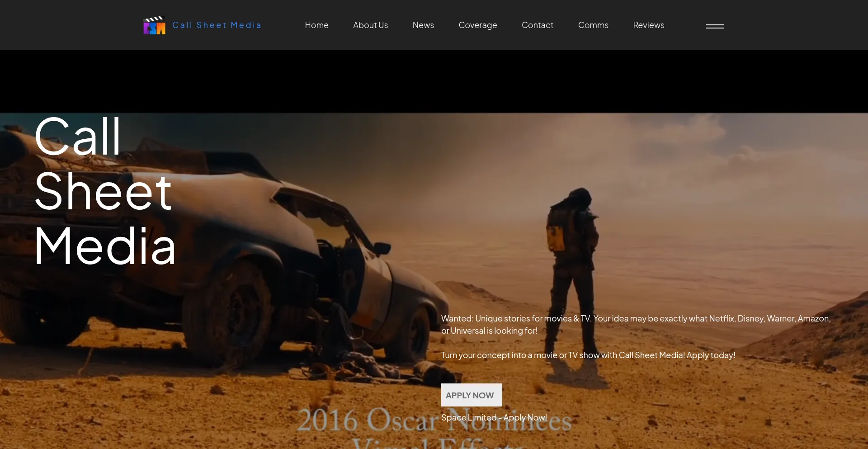The width and height of the screenshot is (868, 449).
Task: Click the black band below the navigation bar
Action: coord(434,81)
